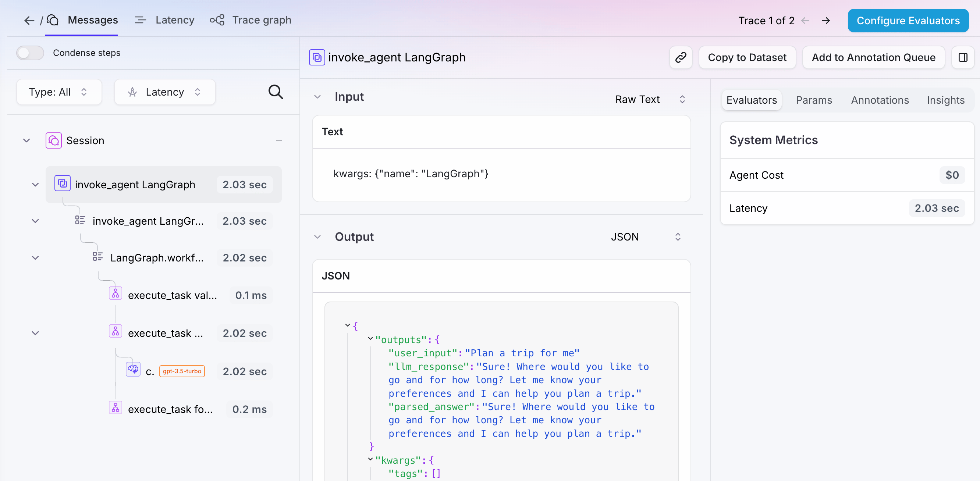Click the Trace graph nodes icon

click(x=217, y=20)
